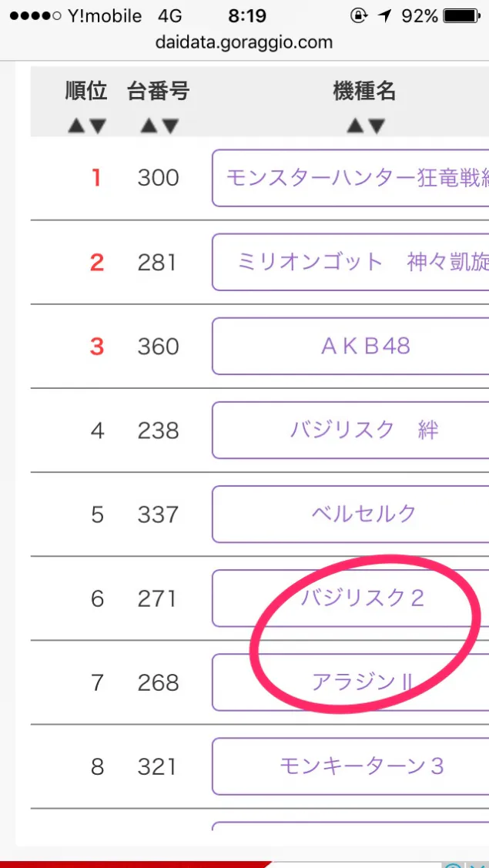Image resolution: width=489 pixels, height=868 pixels.
Task: Sort 機種名 column descending with down arrow
Action: 376,127
